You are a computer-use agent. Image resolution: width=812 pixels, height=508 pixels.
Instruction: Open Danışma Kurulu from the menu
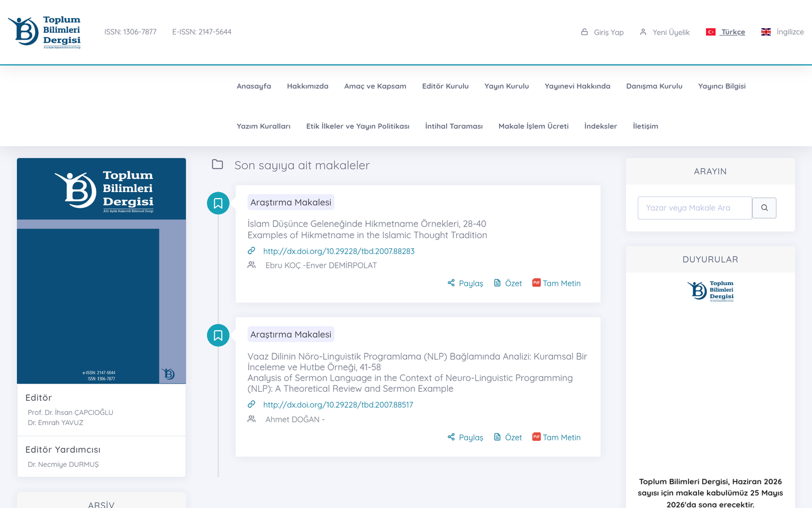click(654, 86)
